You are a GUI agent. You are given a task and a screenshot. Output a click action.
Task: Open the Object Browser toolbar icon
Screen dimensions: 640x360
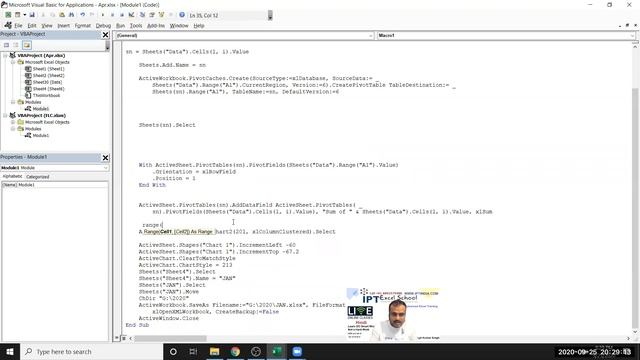click(161, 15)
